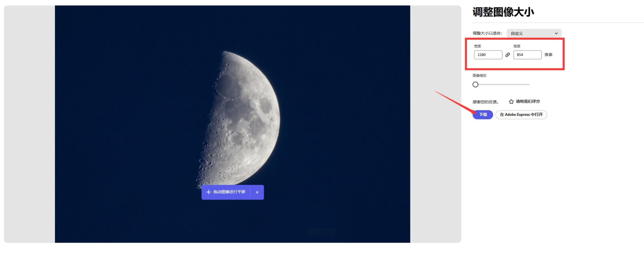Screen dimensions: 644x255
Task: Click the 图像缩放 slider handle
Action: click(475, 85)
